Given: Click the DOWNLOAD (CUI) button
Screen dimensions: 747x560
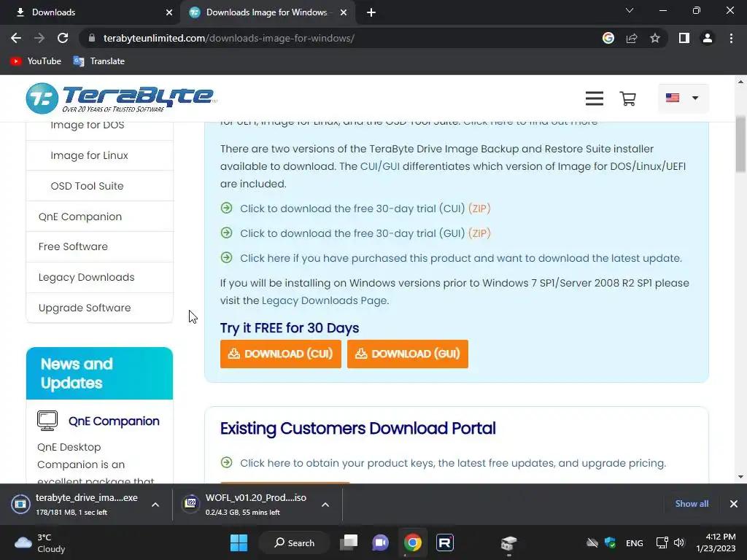Looking at the screenshot, I should pos(281,354).
